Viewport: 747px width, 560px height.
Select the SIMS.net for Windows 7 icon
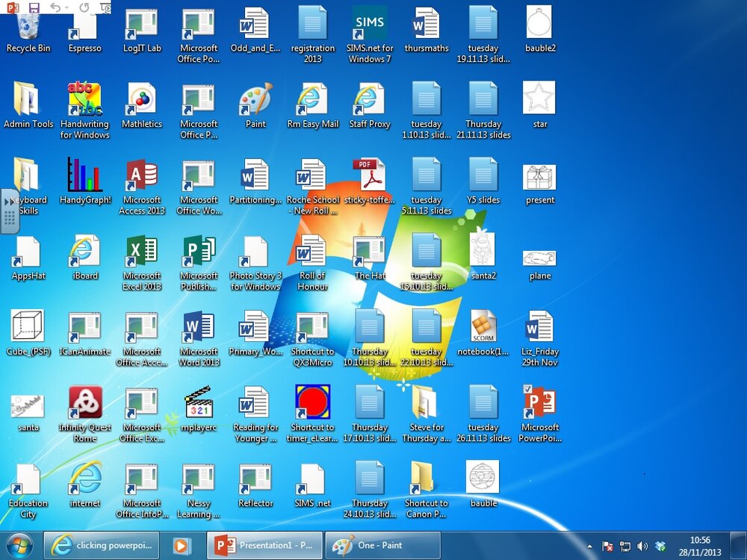370,23
